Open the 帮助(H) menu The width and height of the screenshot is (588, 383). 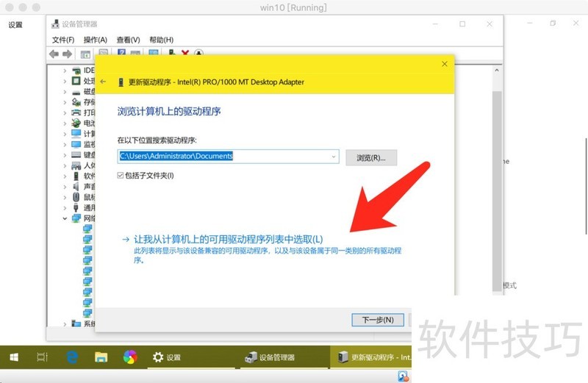(161, 40)
